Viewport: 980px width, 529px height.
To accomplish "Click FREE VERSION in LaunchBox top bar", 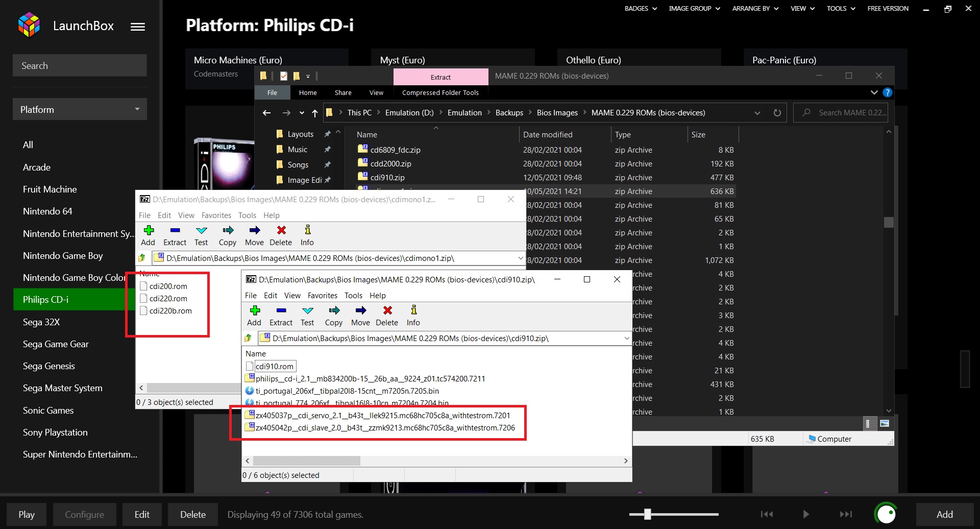I will 888,8.
